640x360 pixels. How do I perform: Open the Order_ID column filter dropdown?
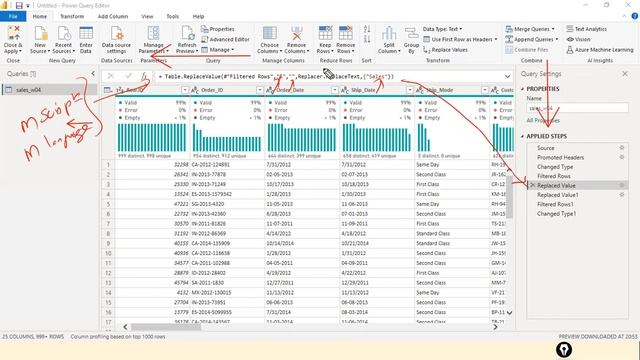pyautogui.click(x=260, y=90)
